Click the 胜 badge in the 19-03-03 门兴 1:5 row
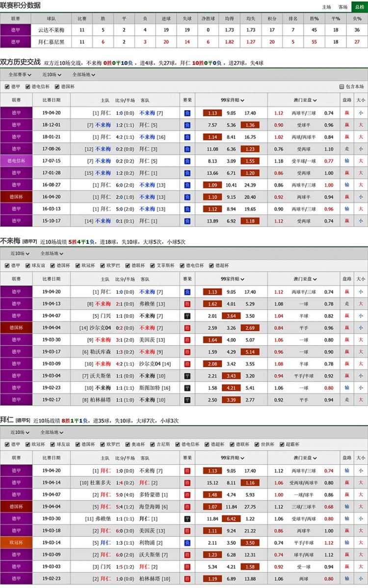Screen dimensions: 368x588 point(187,566)
